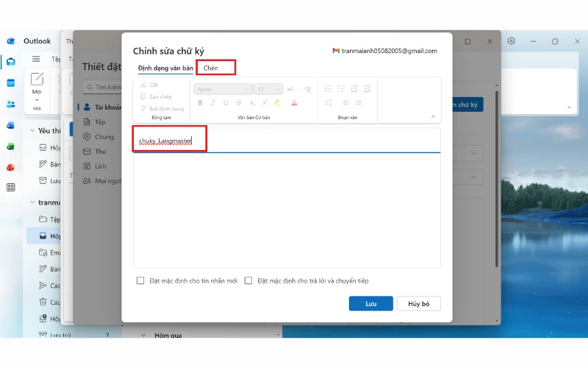Screen dimensions: 588x368
Task: Toggle bold formatting in signature editor
Action: pos(200,103)
